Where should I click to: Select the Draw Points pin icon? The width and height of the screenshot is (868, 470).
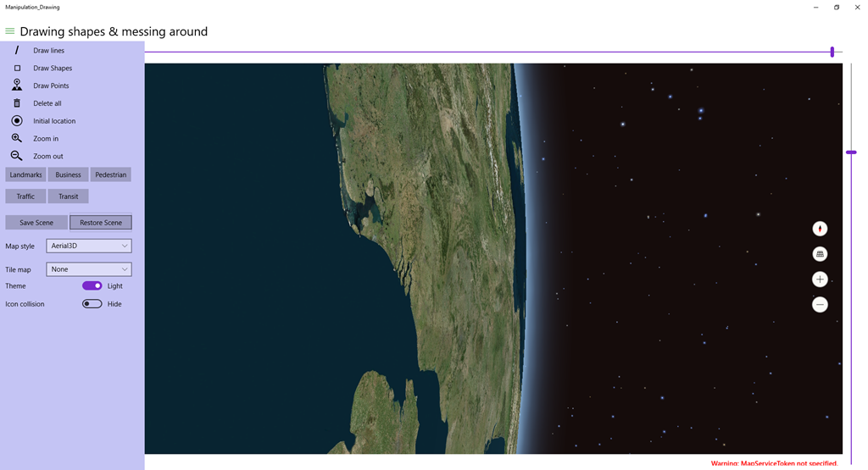coord(17,85)
